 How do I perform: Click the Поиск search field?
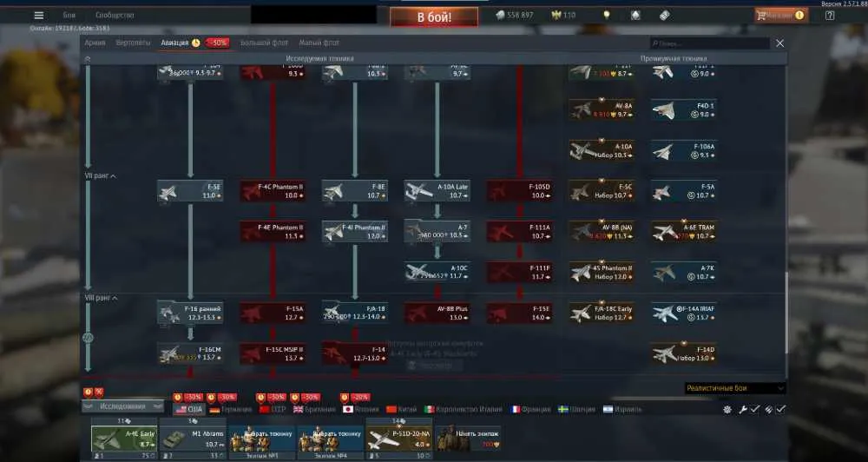pyautogui.click(x=710, y=43)
